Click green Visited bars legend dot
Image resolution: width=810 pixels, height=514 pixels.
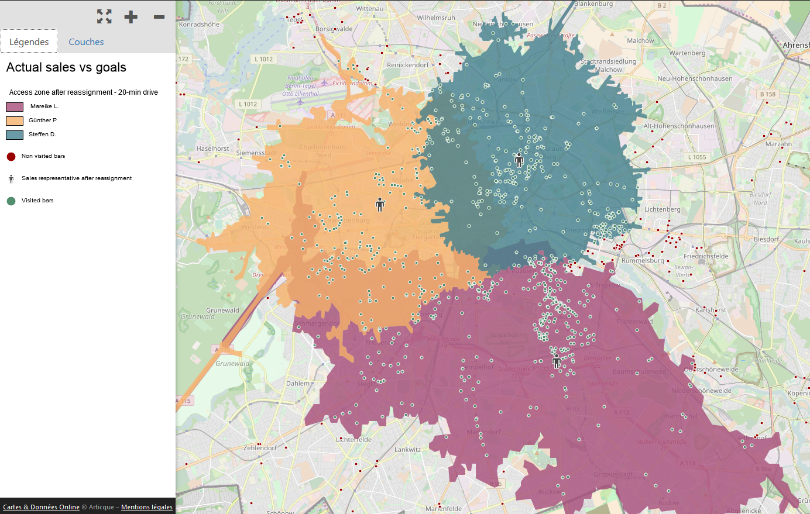point(11,201)
